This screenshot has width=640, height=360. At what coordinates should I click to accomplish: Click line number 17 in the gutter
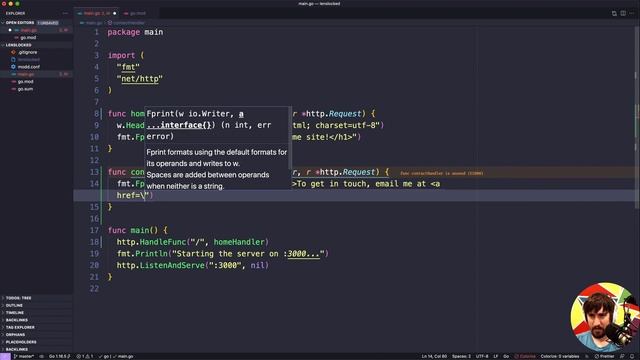pos(94,230)
